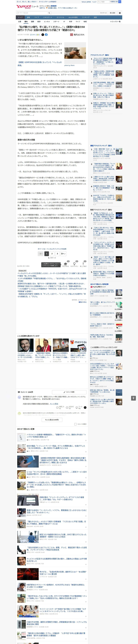
Task: Open the エキスパート navigation tab
Action: (48, 17)
